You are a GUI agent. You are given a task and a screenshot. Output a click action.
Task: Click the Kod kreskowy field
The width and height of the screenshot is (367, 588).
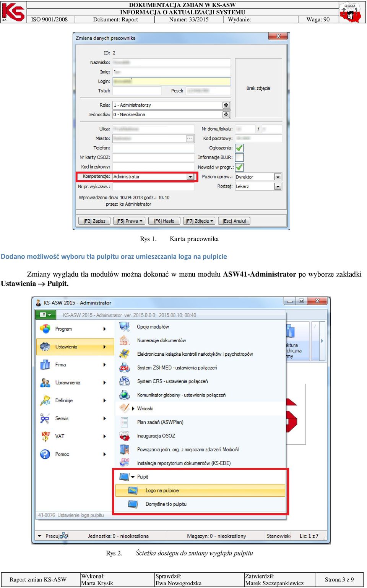pos(153,167)
